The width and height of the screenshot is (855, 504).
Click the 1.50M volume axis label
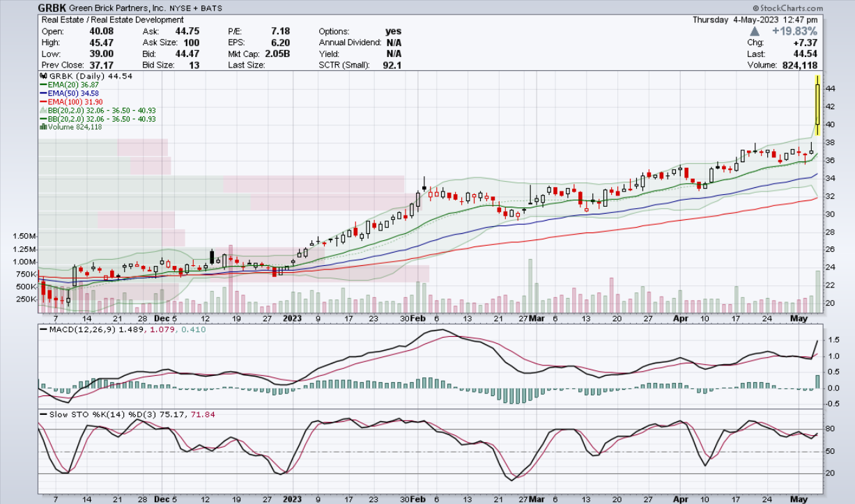tap(24, 237)
